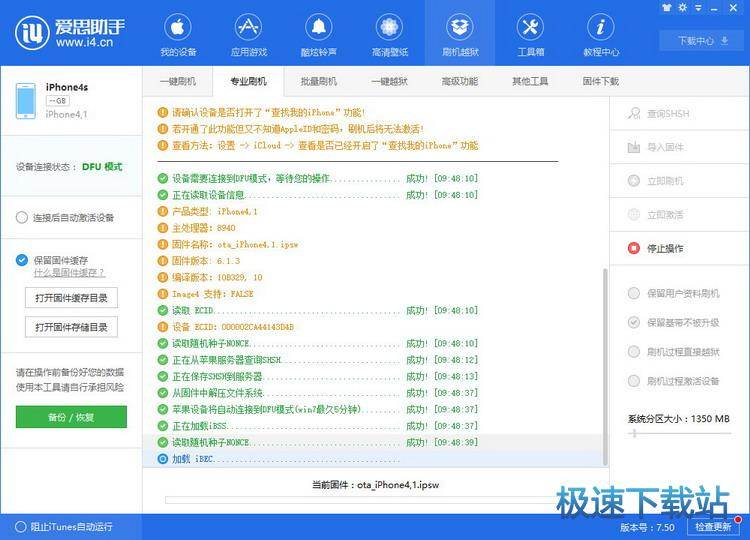Switch to 一键刷机 tab
750x540 pixels.
pos(177,81)
